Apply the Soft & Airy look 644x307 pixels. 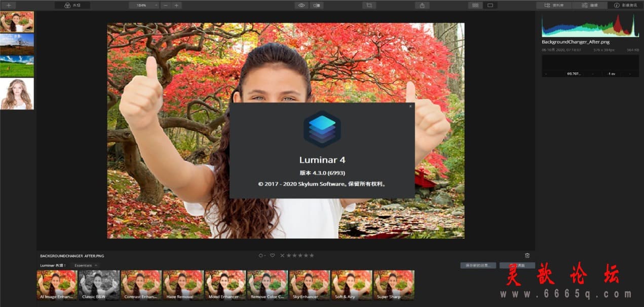pos(352,285)
